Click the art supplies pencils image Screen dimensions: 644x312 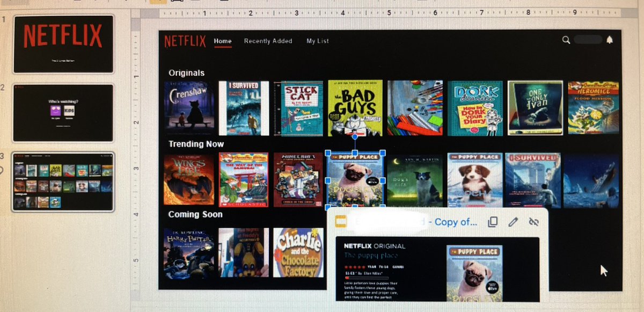pyautogui.click(x=415, y=107)
